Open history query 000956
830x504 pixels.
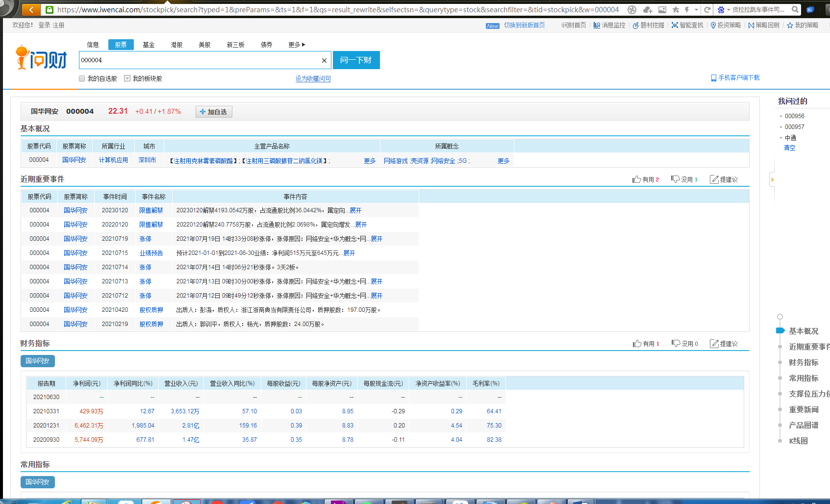click(x=794, y=116)
